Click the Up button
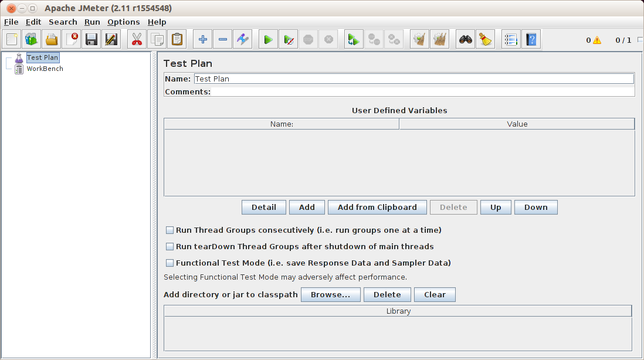The image size is (644, 360). pyautogui.click(x=496, y=208)
